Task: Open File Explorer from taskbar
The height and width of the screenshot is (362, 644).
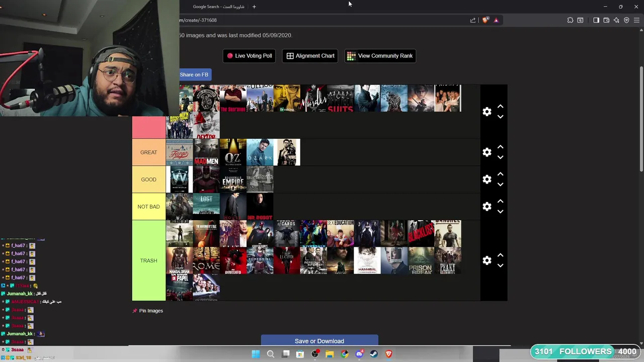Action: click(330, 354)
